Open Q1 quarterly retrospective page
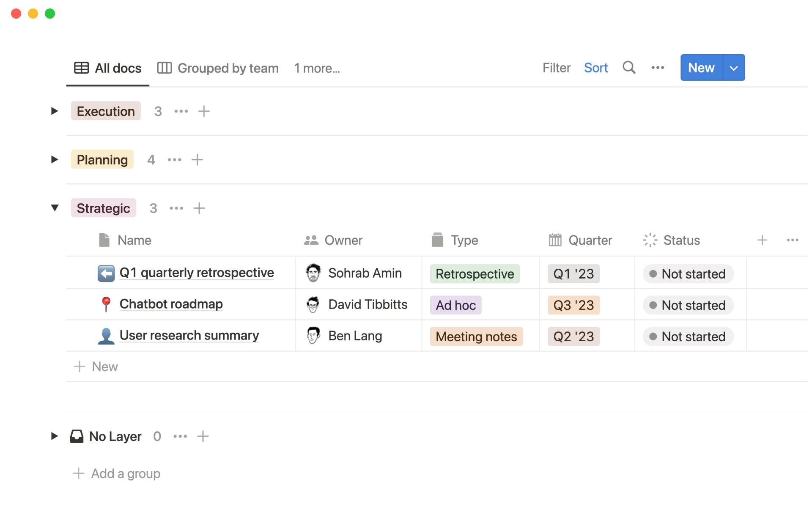 coord(197,273)
